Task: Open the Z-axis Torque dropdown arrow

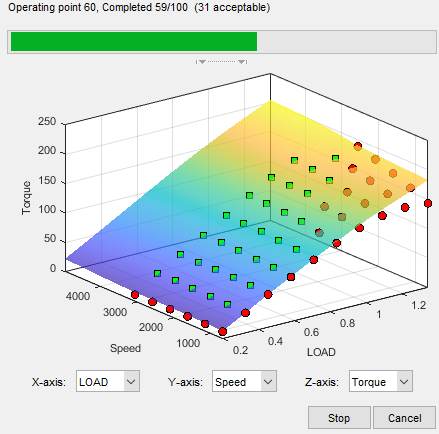Action: pyautogui.click(x=404, y=381)
